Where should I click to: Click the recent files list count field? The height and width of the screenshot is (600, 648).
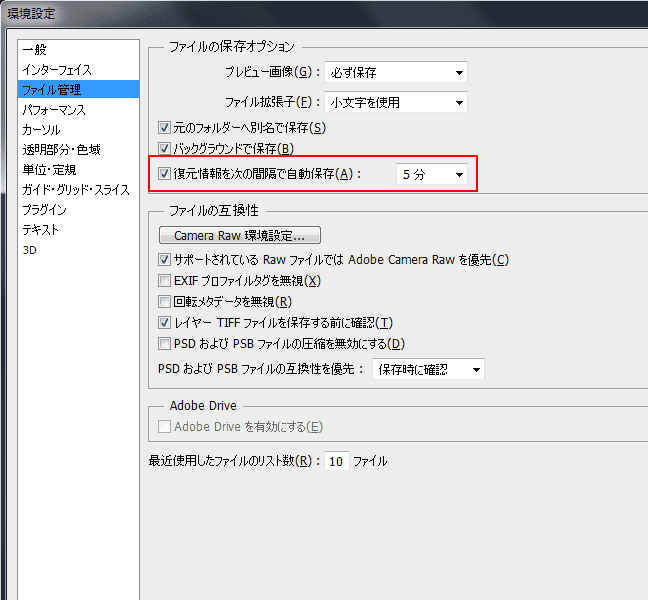[x=336, y=462]
